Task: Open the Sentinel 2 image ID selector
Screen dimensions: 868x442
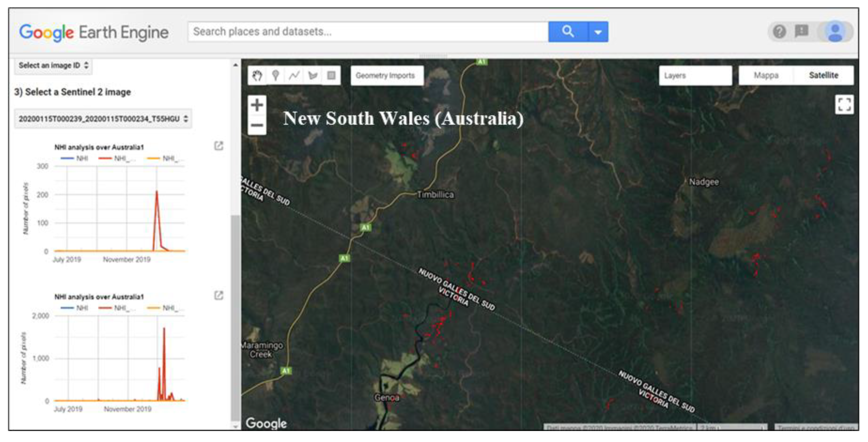Action: pyautogui.click(x=103, y=119)
